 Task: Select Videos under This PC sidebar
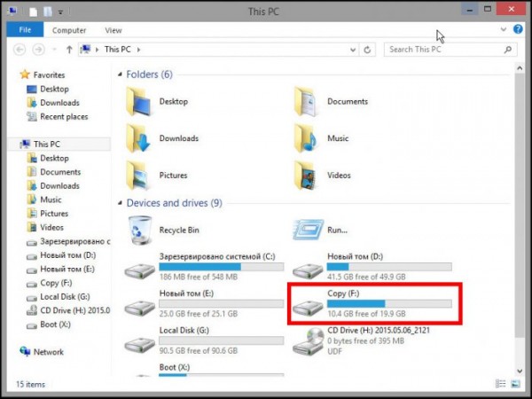[51, 227]
